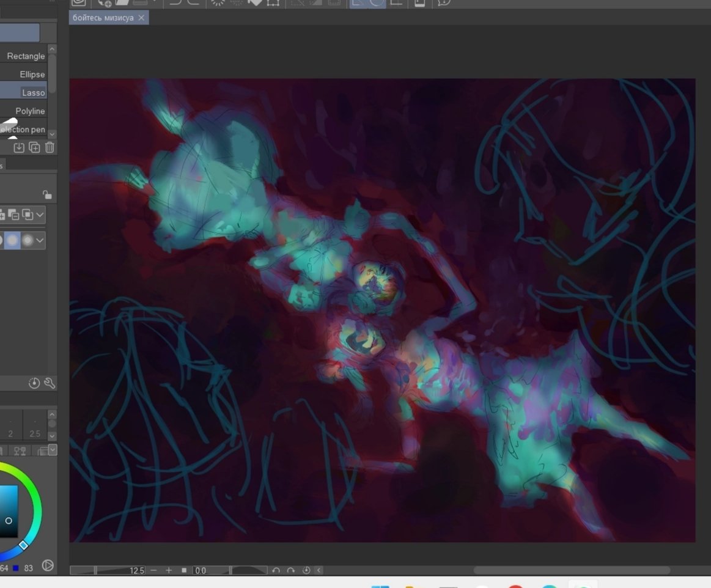Choose the strong anti-aliasing option
Image resolution: width=711 pixels, height=588 pixels.
pos(28,240)
